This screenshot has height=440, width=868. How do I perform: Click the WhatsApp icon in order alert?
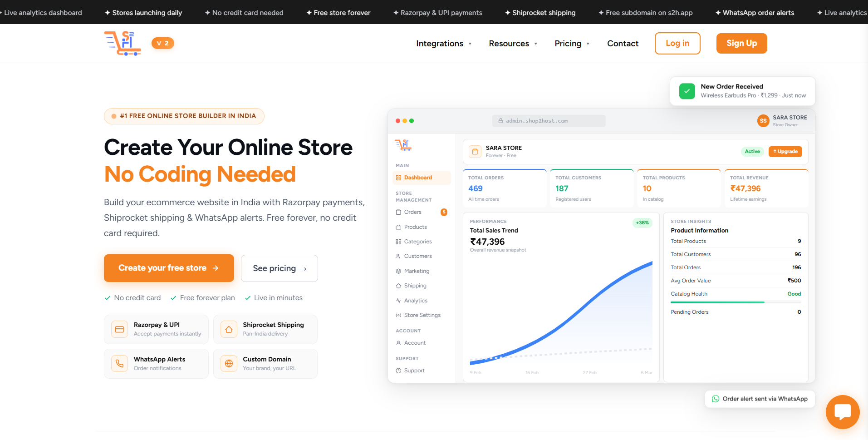point(716,399)
